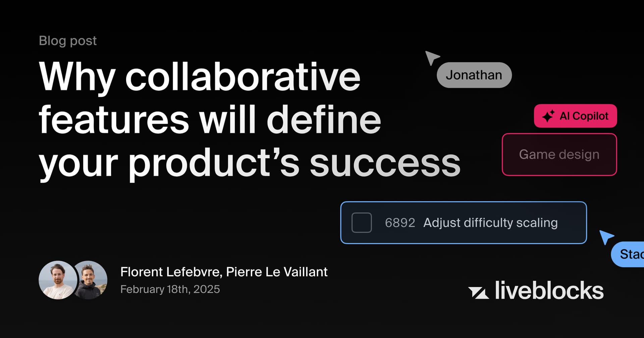The width and height of the screenshot is (644, 338).
Task: Check the box for task 6892
Action: coord(361,223)
